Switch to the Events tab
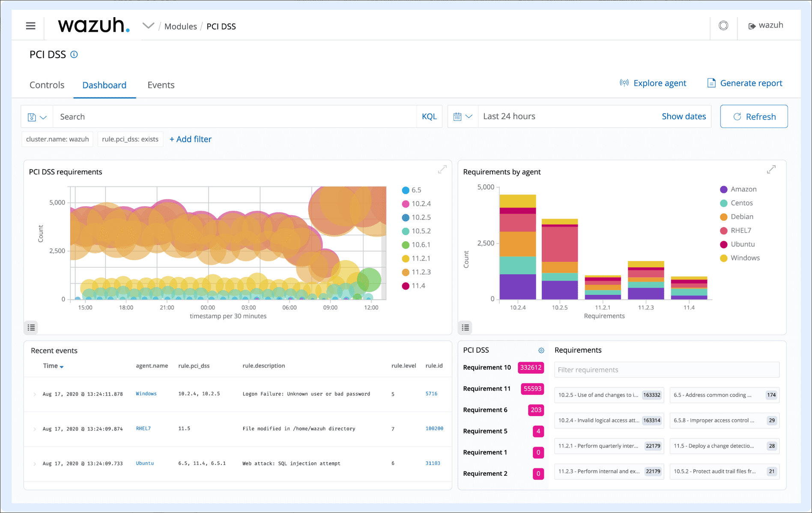This screenshot has width=812, height=513. coord(161,85)
